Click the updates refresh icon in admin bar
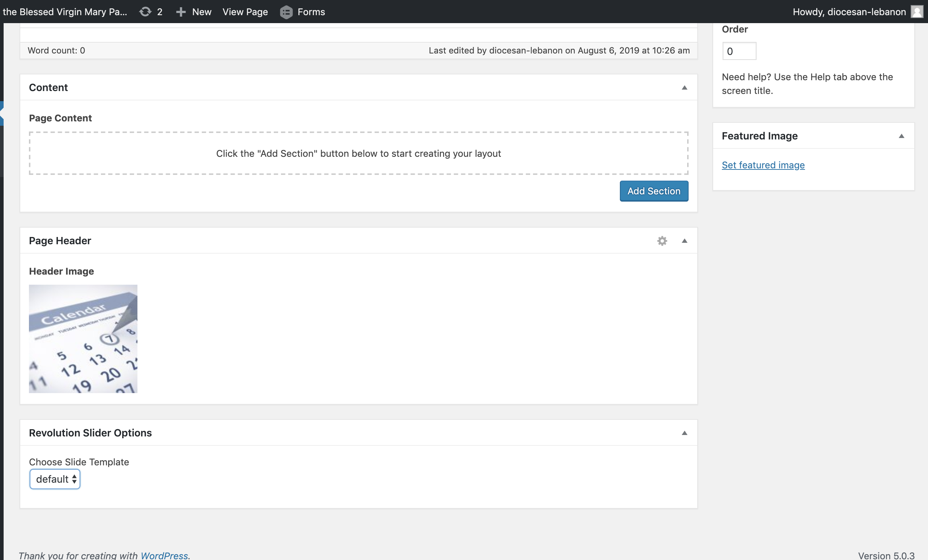 tap(145, 12)
